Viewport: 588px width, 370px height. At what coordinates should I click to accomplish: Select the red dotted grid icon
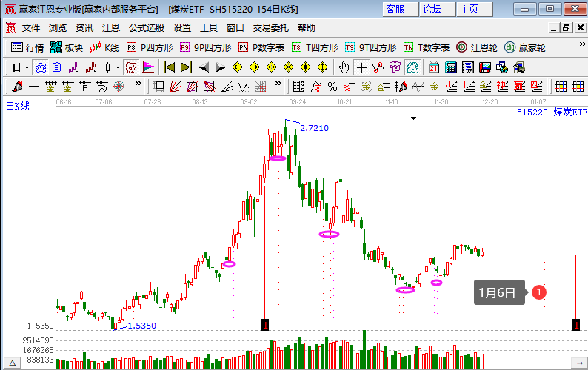(x=260, y=87)
